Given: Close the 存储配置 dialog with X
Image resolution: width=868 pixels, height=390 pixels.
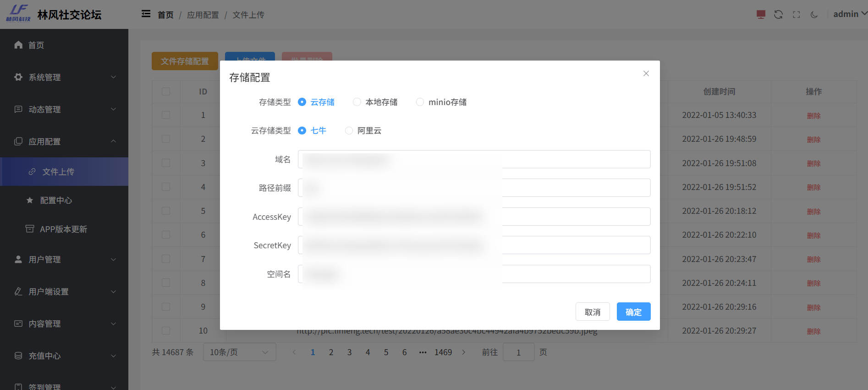Looking at the screenshot, I should [x=646, y=73].
